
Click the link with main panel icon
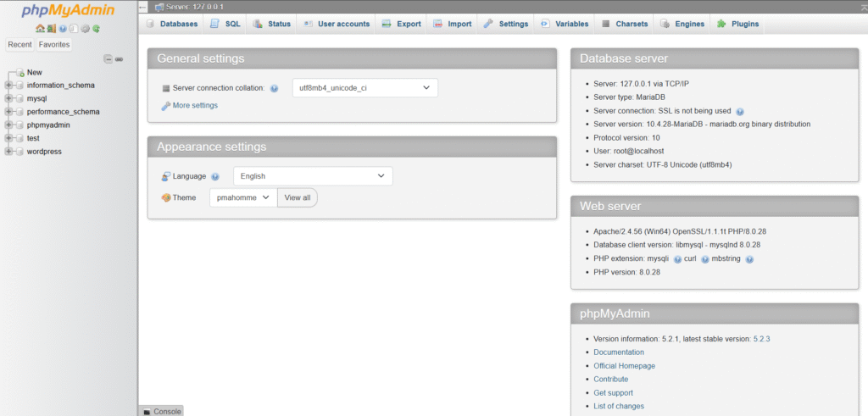point(120,58)
